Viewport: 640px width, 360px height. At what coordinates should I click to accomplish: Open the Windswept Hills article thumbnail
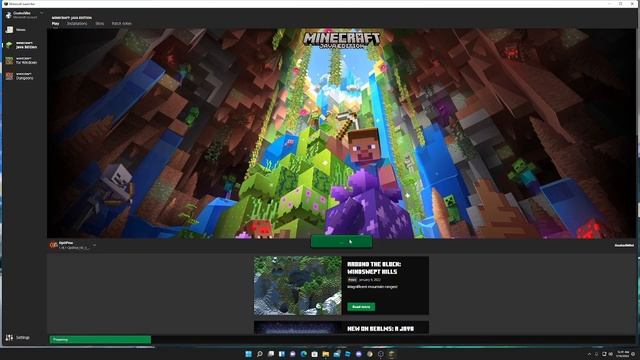click(298, 285)
